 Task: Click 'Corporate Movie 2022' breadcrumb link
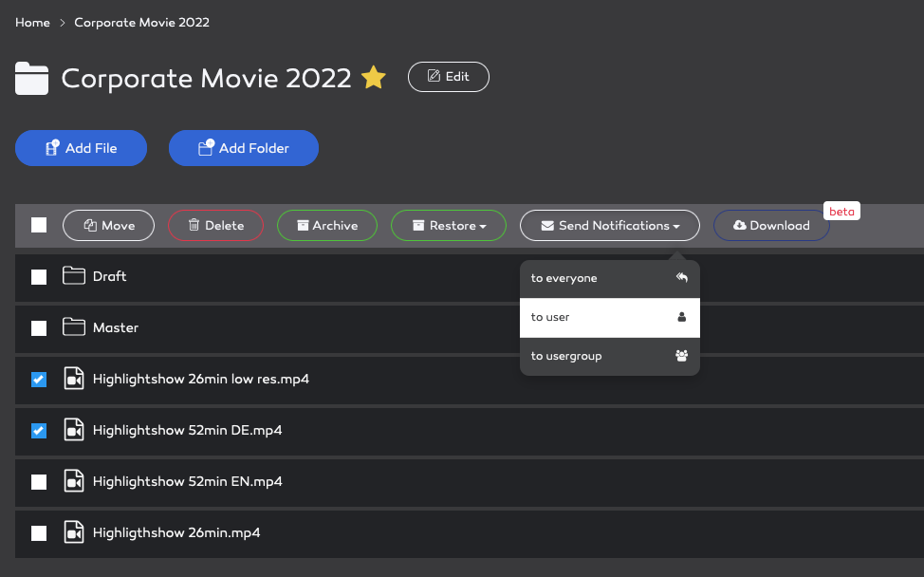[x=141, y=23]
